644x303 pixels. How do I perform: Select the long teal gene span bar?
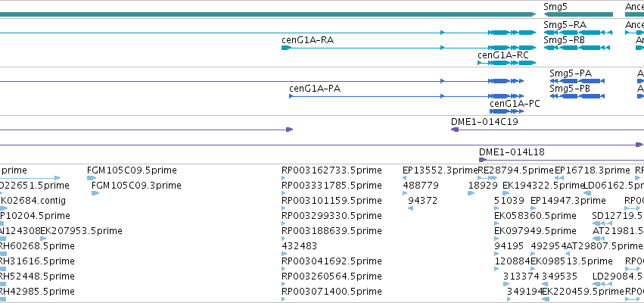tap(268, 14)
